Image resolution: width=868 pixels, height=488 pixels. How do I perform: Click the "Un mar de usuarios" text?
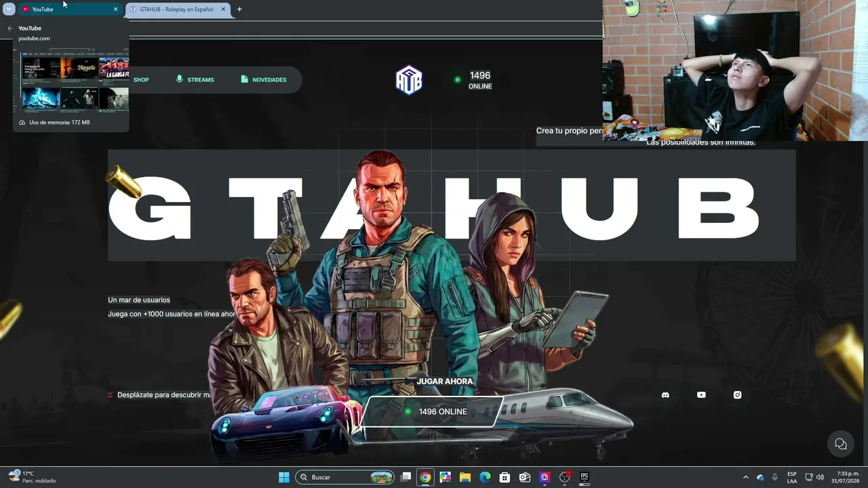[x=139, y=300]
